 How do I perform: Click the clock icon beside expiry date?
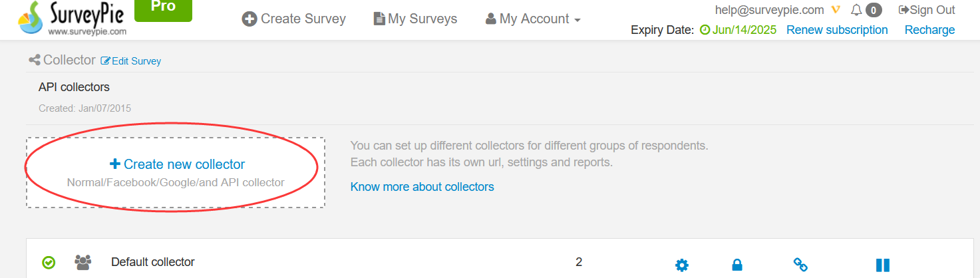click(705, 30)
